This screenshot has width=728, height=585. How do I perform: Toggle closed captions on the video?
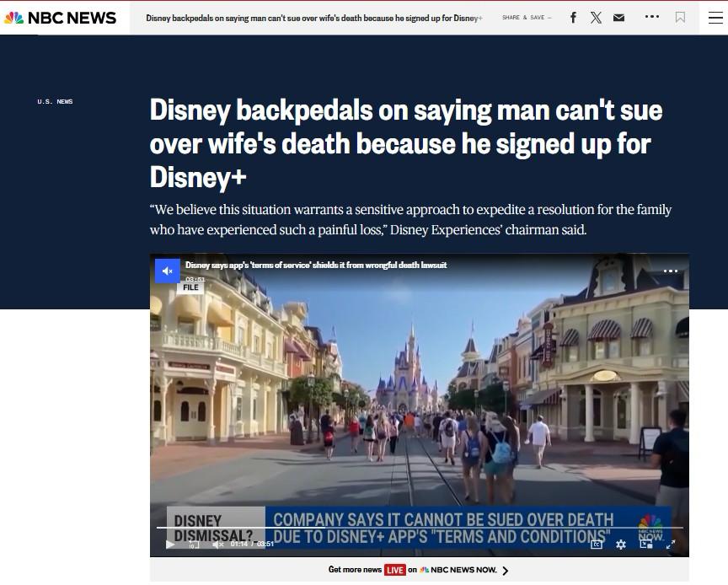(x=597, y=545)
